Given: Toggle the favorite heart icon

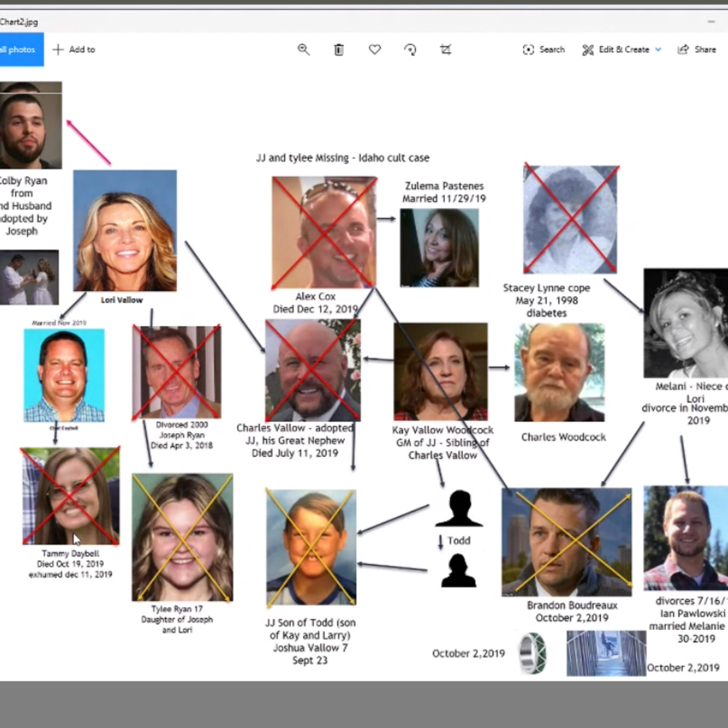Looking at the screenshot, I should click(374, 49).
